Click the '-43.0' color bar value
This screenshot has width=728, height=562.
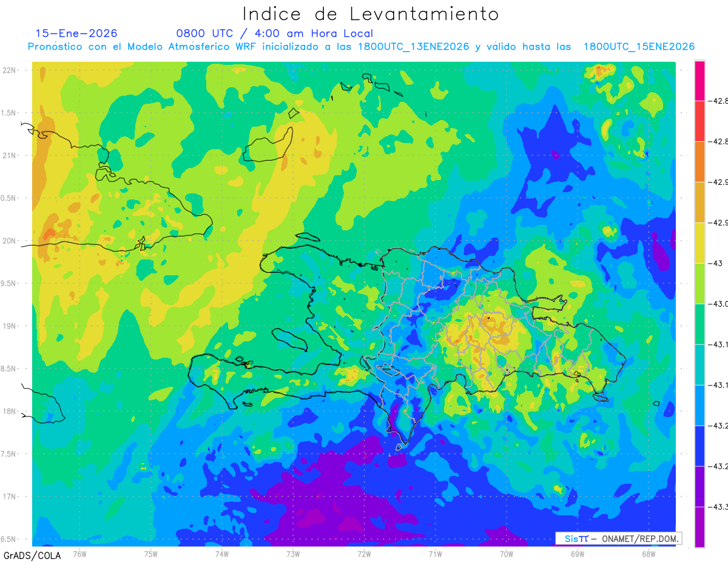[718, 304]
